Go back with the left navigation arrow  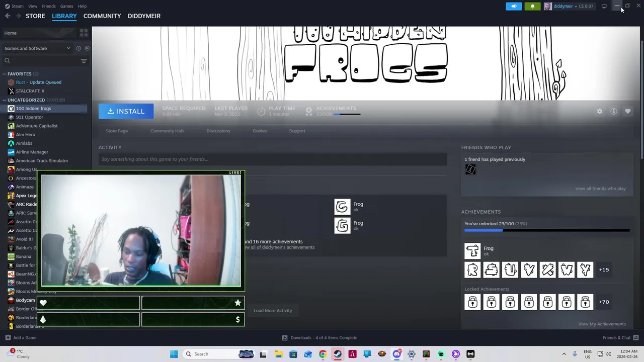coord(8,16)
